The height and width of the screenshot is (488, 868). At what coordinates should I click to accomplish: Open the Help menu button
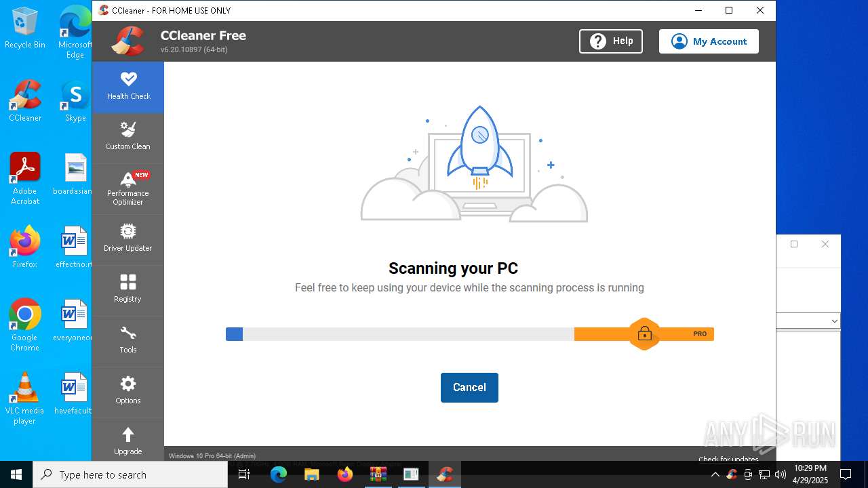(611, 41)
